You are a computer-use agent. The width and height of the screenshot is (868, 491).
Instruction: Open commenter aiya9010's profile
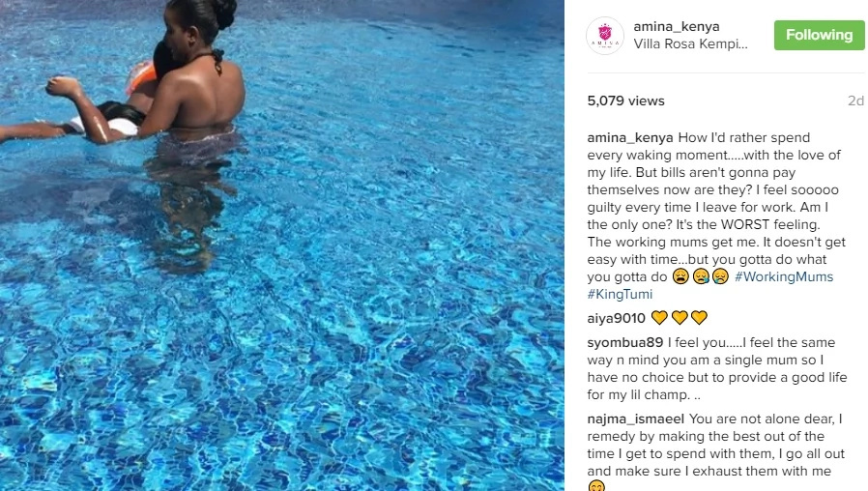[x=616, y=318]
